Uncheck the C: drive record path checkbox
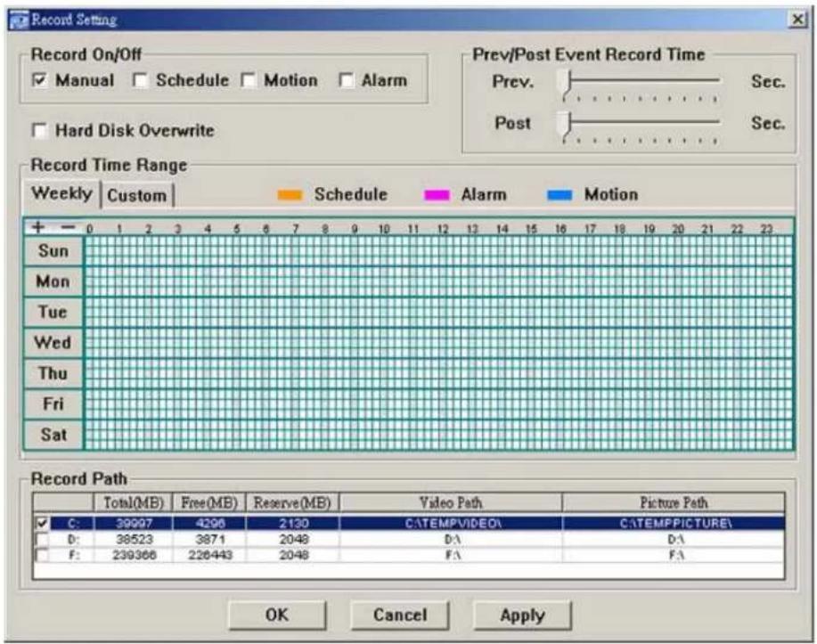 point(42,523)
